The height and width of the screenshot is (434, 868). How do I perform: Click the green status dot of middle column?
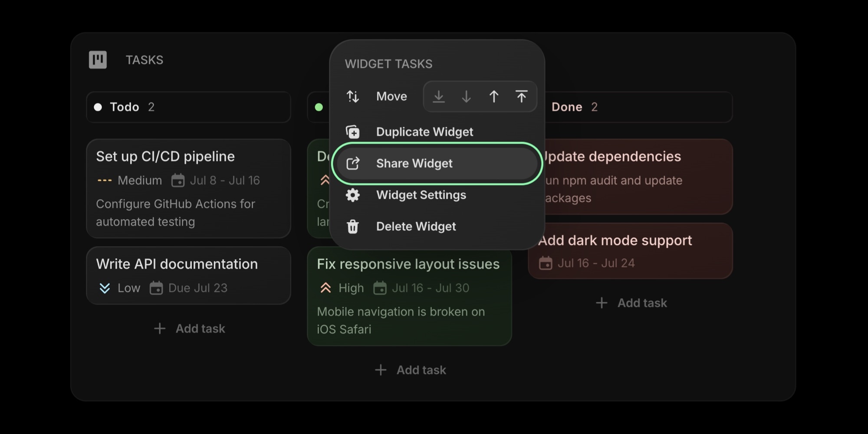click(x=319, y=107)
